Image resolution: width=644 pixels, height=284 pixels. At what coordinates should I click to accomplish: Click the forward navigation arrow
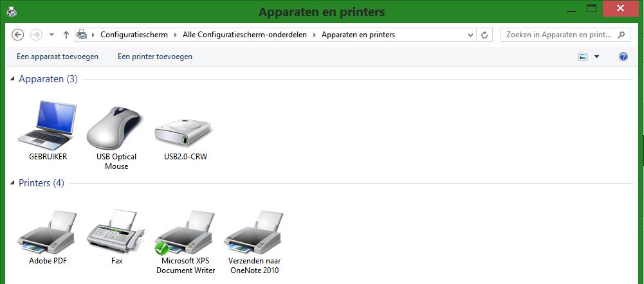(37, 35)
